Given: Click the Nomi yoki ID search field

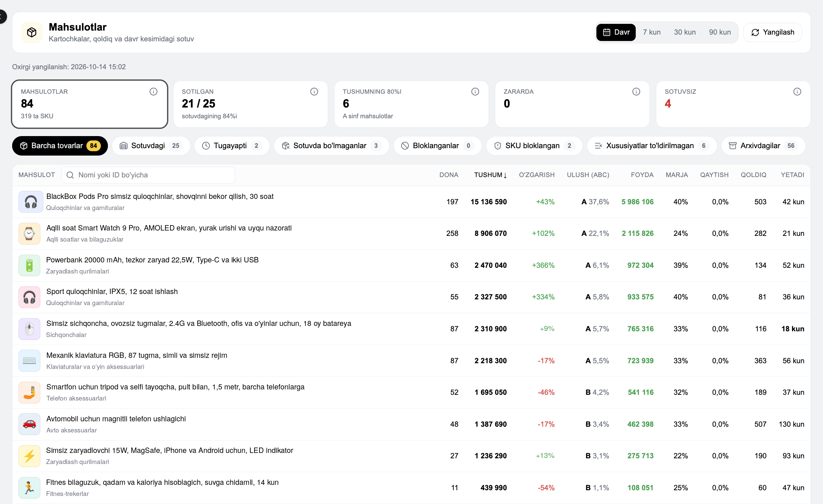Looking at the screenshot, I should pos(148,175).
